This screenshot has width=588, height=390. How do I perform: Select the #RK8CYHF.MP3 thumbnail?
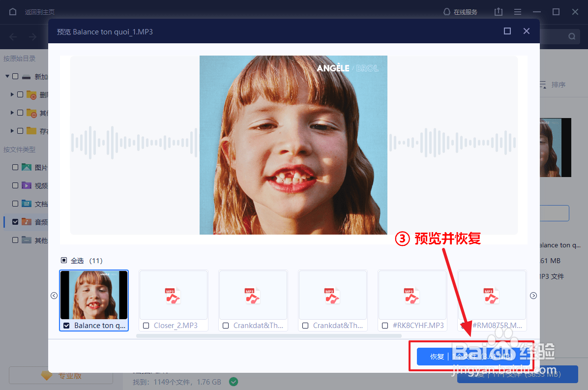click(412, 295)
